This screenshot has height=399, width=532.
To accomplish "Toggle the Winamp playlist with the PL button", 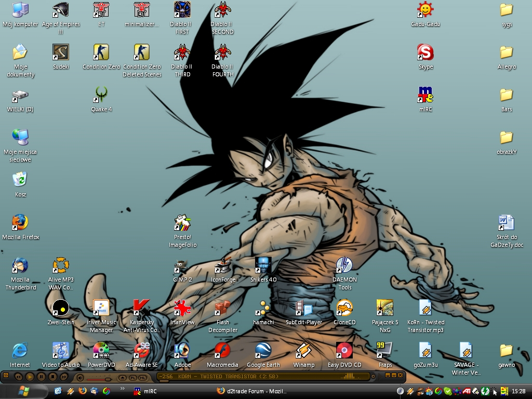I will click(x=132, y=377).
